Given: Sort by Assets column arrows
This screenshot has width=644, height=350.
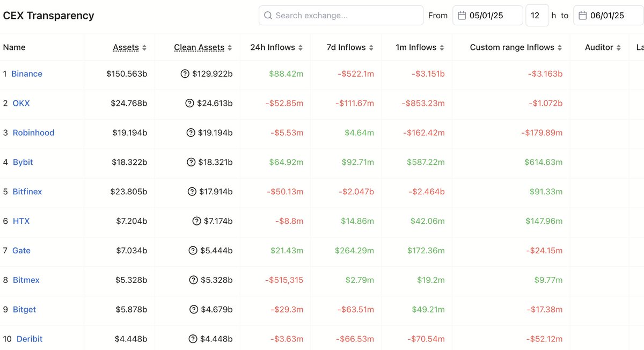Looking at the screenshot, I should pos(144,48).
